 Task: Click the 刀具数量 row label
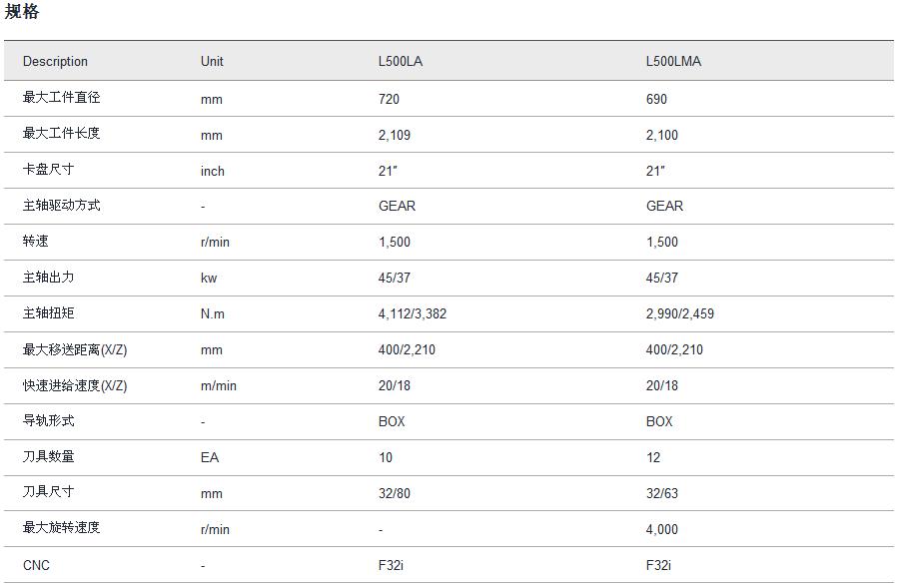click(48, 457)
